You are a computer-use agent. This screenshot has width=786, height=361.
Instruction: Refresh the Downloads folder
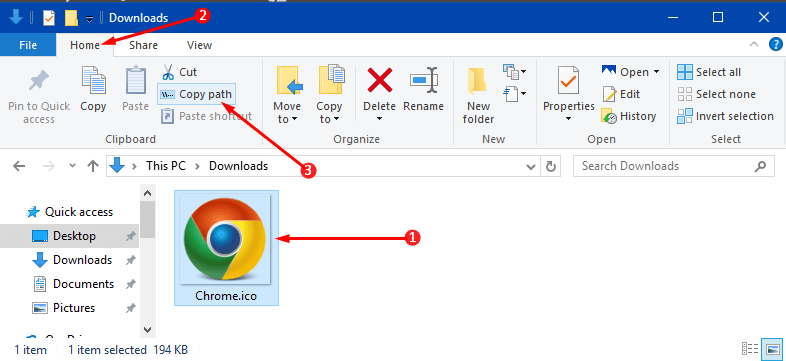point(550,166)
